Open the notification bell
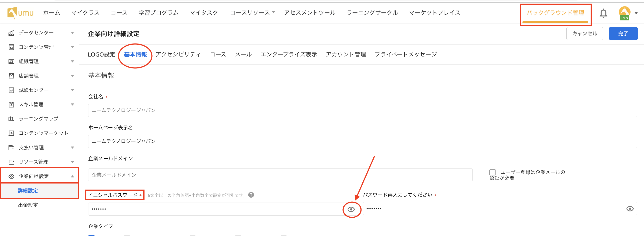Screen dimensions: 644x236 click(603, 13)
